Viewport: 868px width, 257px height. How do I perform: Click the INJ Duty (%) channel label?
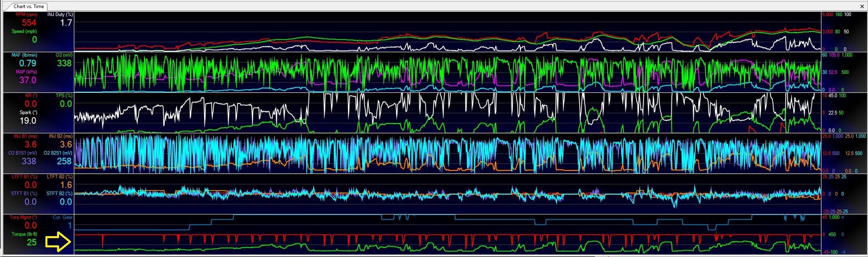[x=60, y=14]
